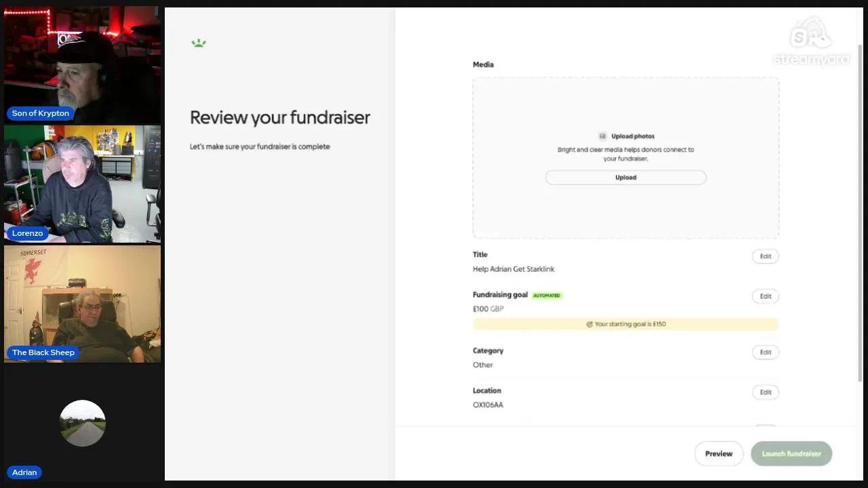
Task: Click the Media section label
Action: (483, 64)
